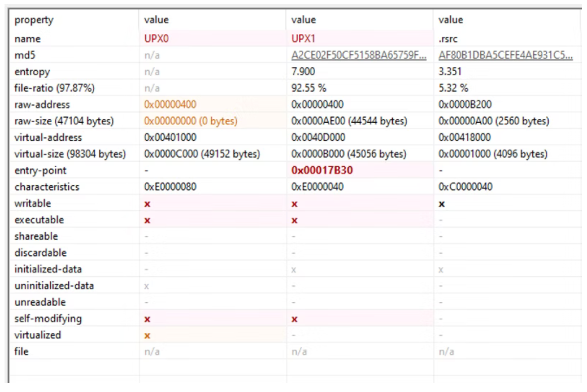Open the UPX1 md5 hash link
This screenshot has width=587, height=392.
(x=359, y=55)
